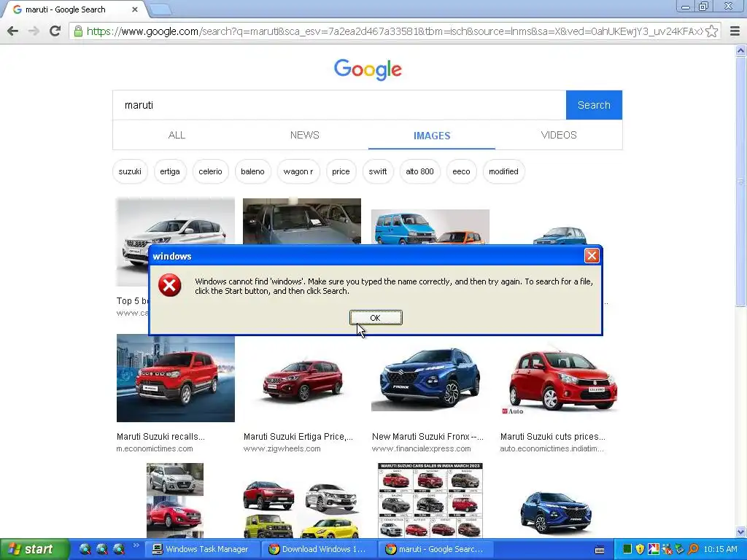
Task: Open the blue van and orange car image
Action: coord(430,227)
